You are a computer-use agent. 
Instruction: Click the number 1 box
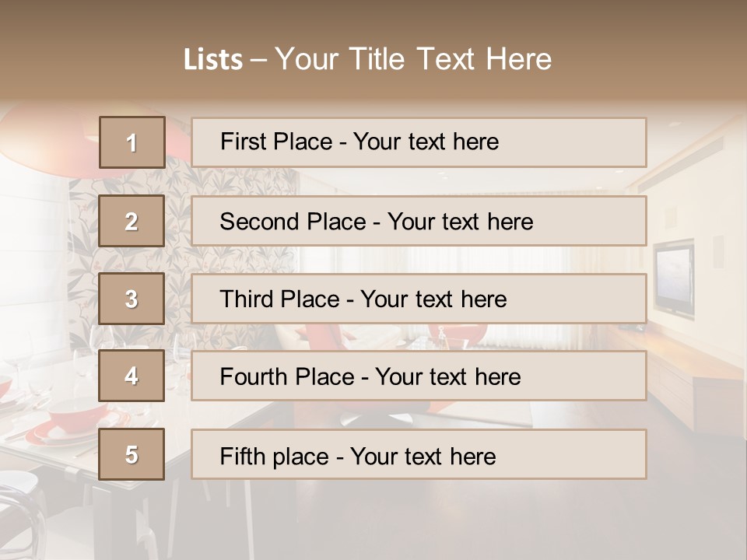(132, 142)
